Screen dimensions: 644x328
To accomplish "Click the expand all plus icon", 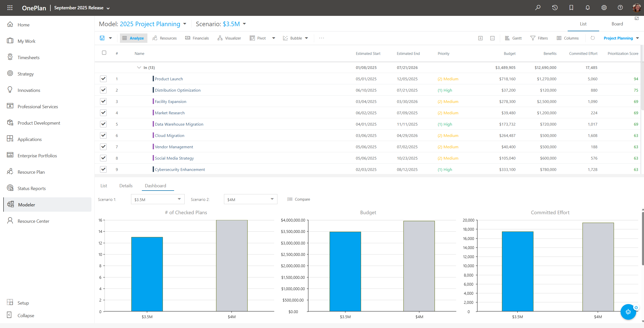I will pos(480,38).
